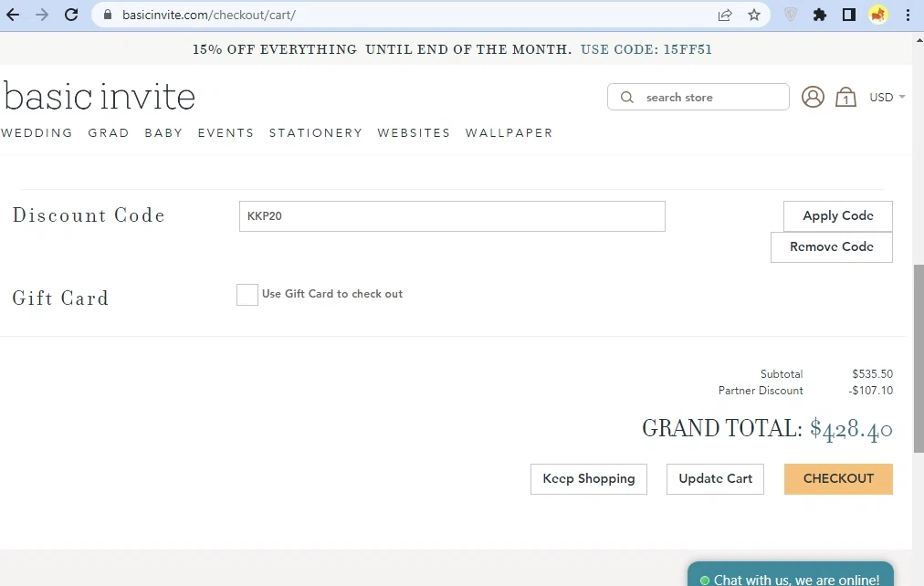The height and width of the screenshot is (586, 924).
Task: Open the WALLPAPER menu
Action: (509, 133)
